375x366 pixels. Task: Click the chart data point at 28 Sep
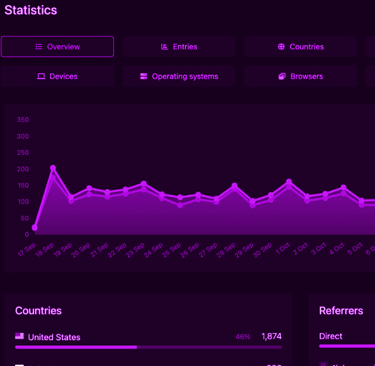point(234,186)
